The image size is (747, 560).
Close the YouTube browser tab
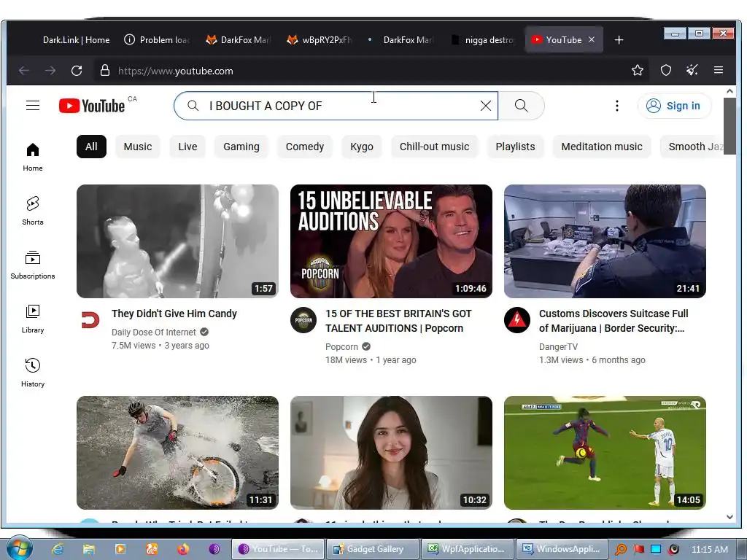coord(591,39)
